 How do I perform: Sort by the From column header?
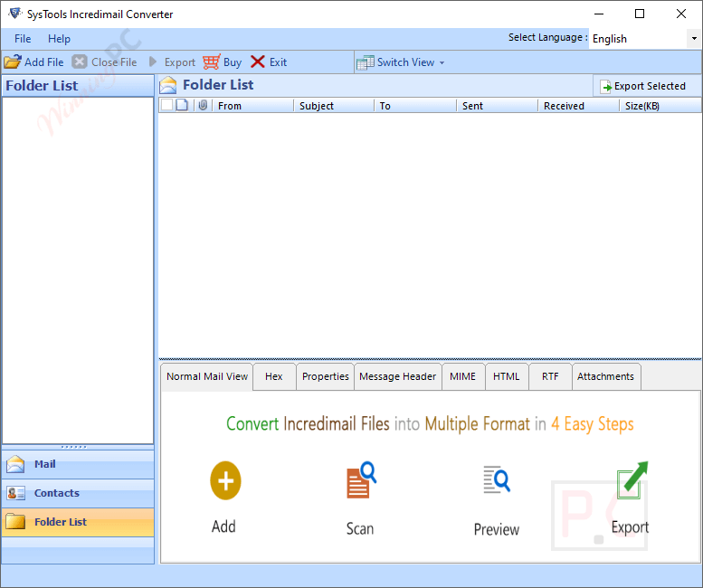point(253,105)
